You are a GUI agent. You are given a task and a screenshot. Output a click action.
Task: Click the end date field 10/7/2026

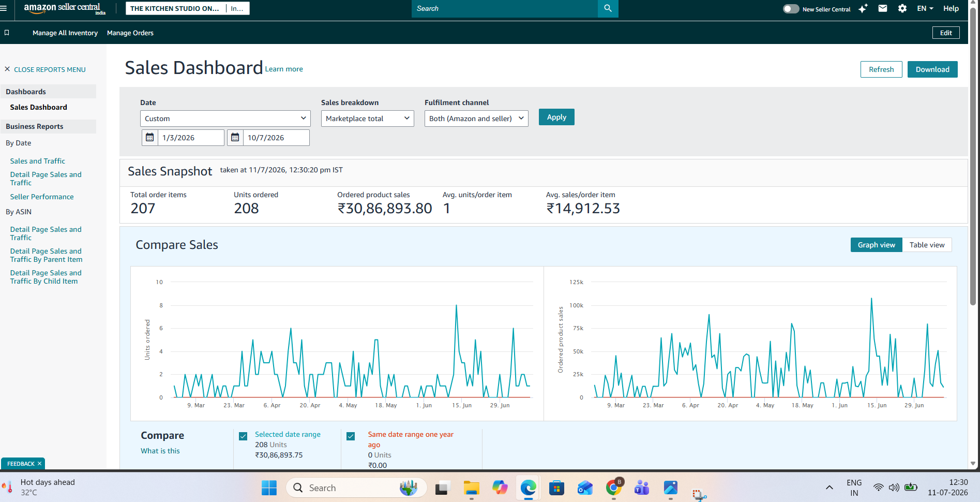tap(276, 138)
